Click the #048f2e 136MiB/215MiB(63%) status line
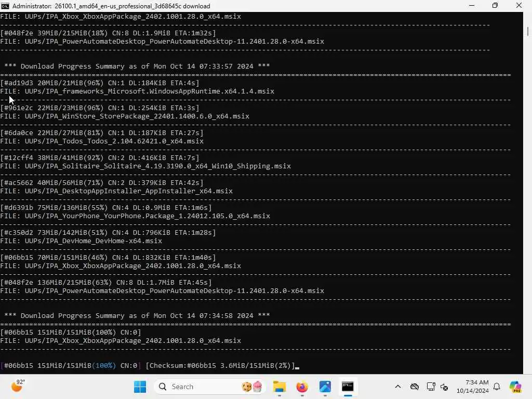Viewport: 532px width, 399px height. click(x=106, y=282)
